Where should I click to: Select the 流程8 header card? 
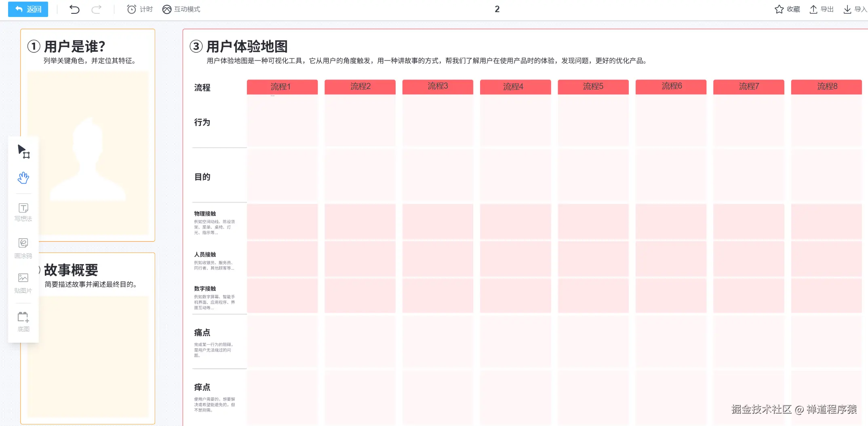click(826, 87)
